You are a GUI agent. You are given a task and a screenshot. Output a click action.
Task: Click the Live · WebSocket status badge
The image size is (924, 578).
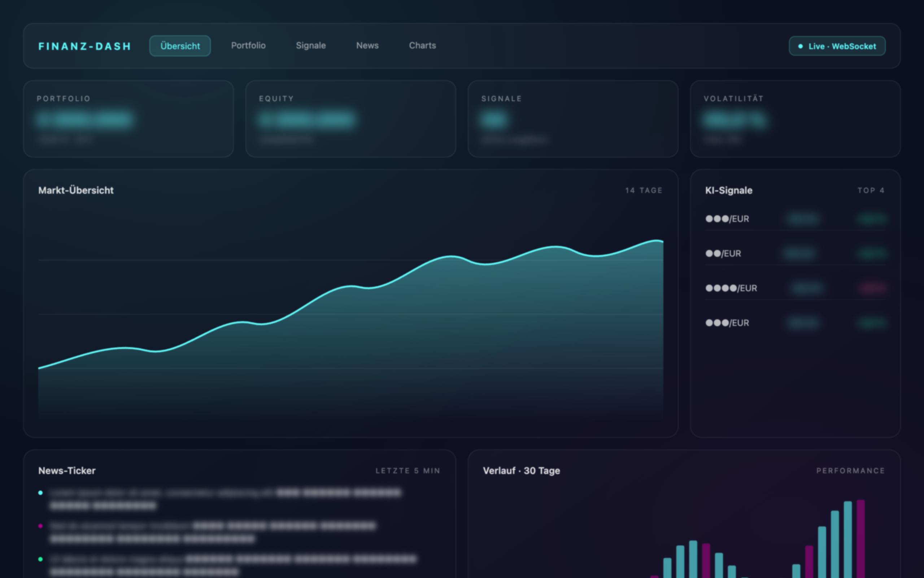tap(837, 46)
